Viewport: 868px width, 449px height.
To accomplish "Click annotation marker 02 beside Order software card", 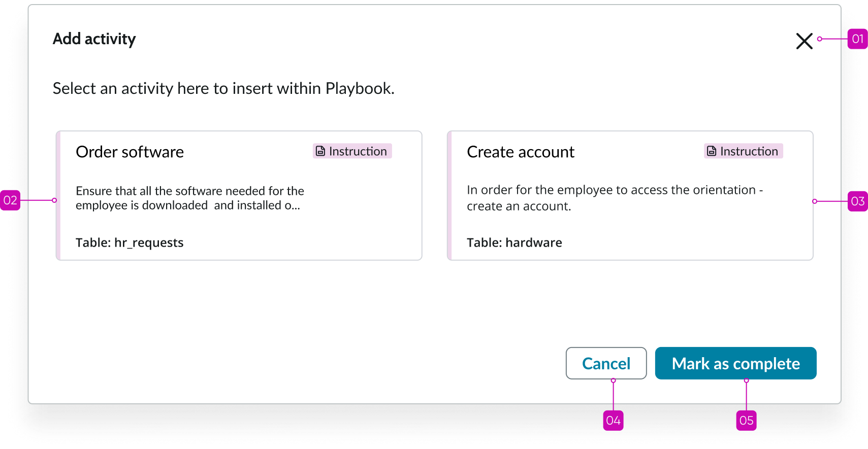I will tap(10, 200).
